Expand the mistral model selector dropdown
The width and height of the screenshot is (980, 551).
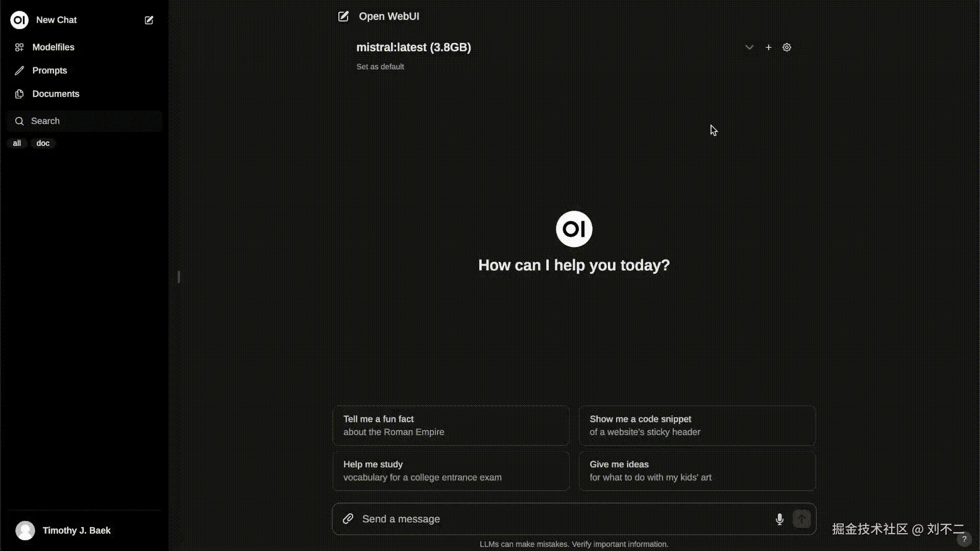(x=749, y=47)
